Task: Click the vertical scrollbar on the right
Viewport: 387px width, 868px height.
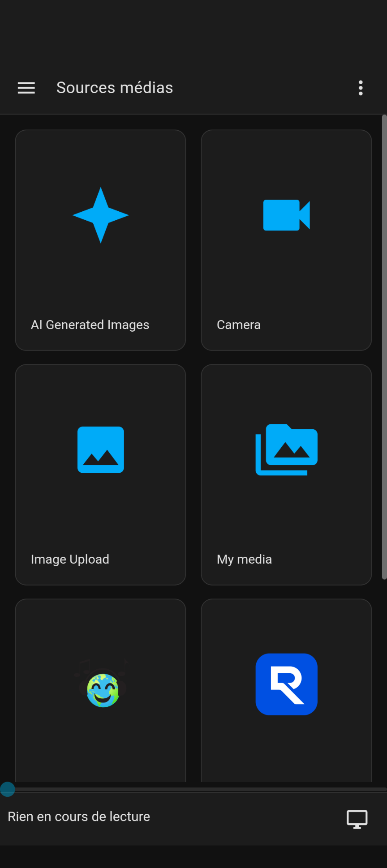Action: [x=384, y=347]
